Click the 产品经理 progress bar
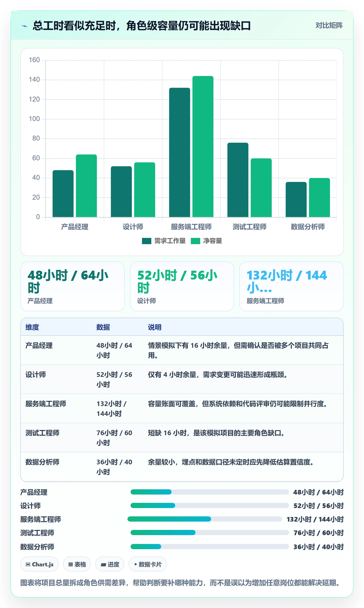The width and height of the screenshot is (364, 608). tap(210, 492)
